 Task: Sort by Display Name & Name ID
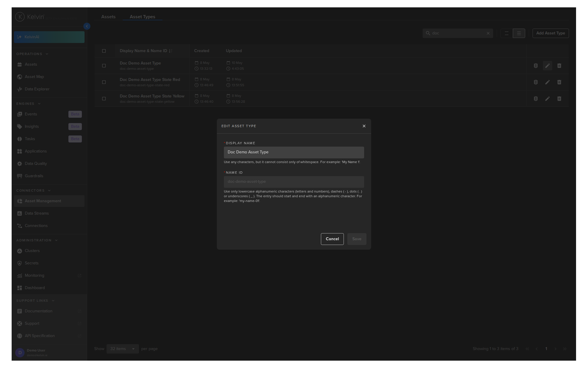click(x=146, y=51)
